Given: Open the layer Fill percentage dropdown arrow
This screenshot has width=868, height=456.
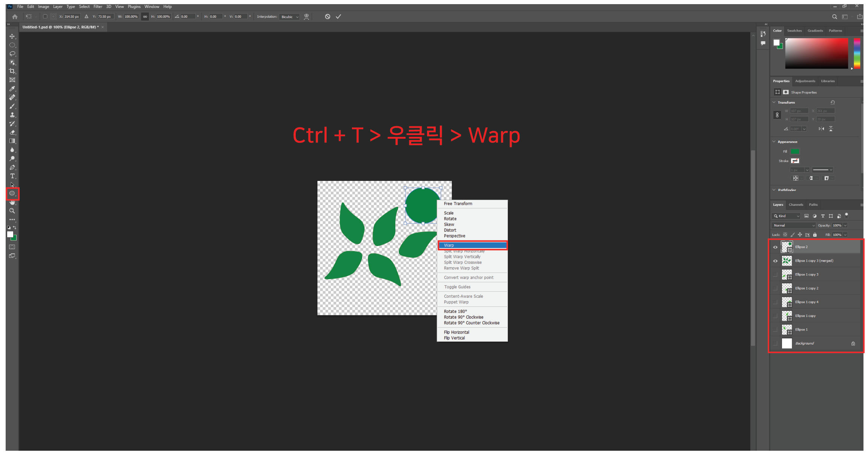Looking at the screenshot, I should [x=845, y=235].
